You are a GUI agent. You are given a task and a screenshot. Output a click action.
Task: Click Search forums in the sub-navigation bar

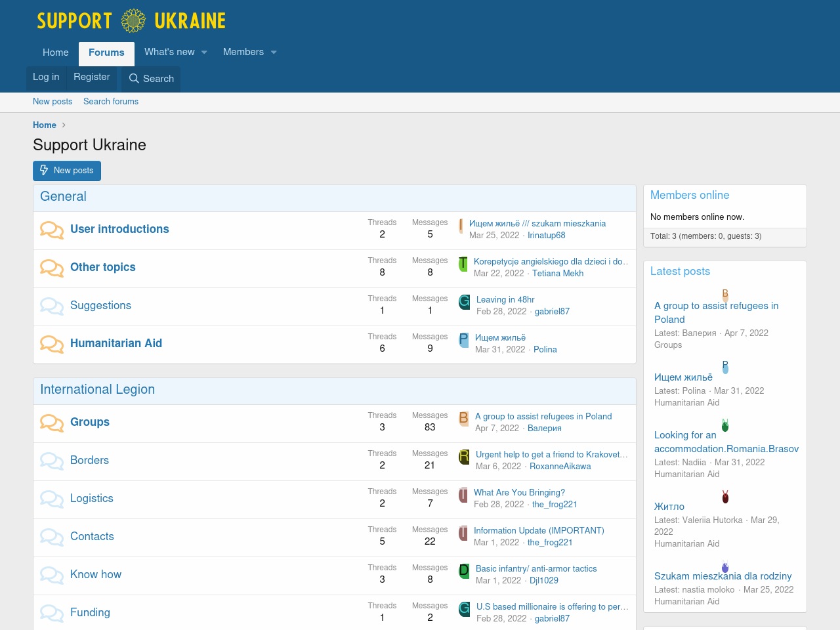[111, 102]
